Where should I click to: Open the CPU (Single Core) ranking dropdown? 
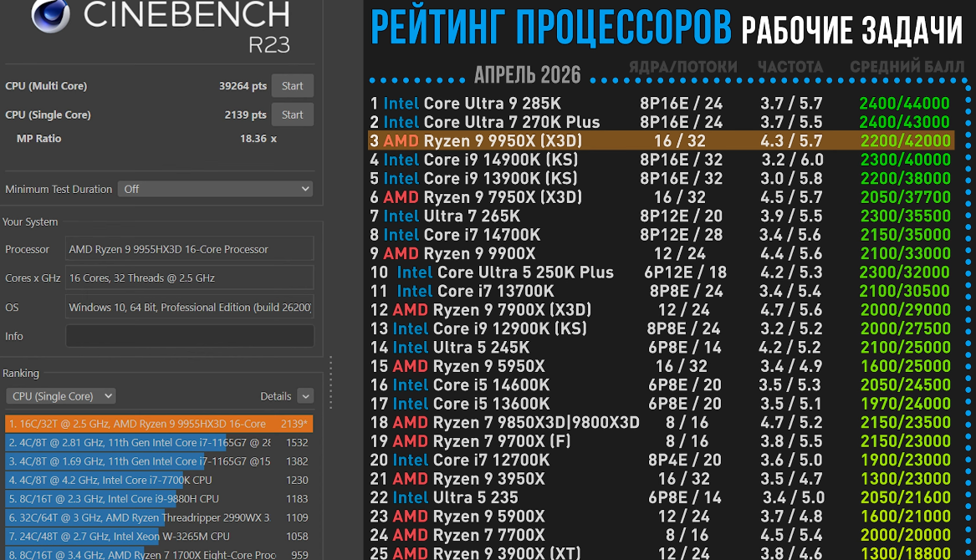[61, 396]
